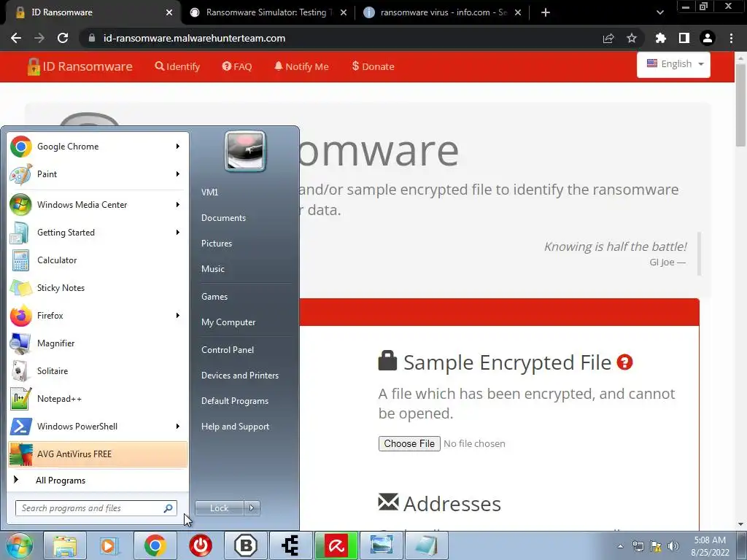Expand All Programs list
747x560 pixels.
98,480
